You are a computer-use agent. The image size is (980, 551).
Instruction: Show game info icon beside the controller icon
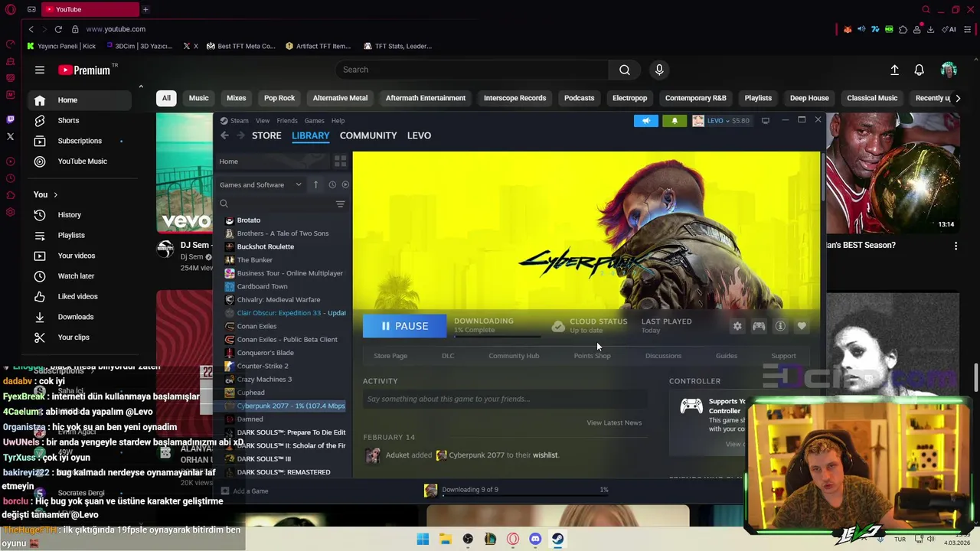point(780,326)
